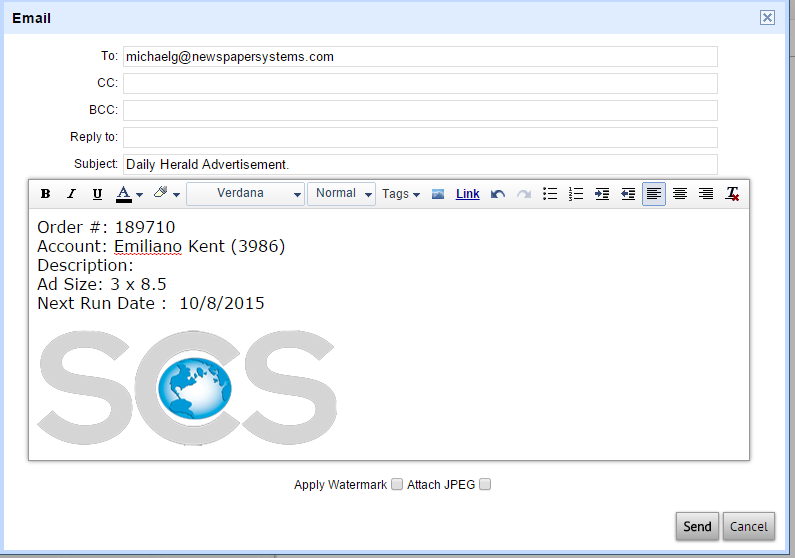
Task: Click the Cancel button
Action: (x=749, y=527)
